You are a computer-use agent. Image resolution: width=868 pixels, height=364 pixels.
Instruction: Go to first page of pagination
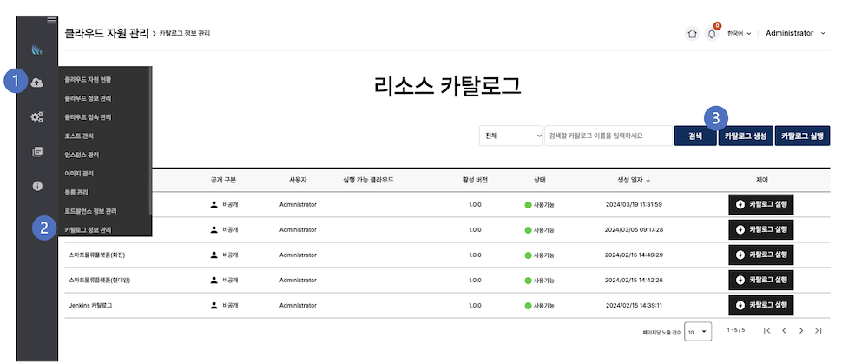click(766, 331)
